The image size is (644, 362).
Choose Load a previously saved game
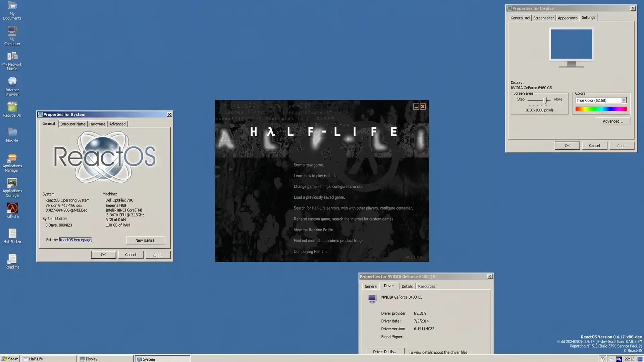coord(319,197)
